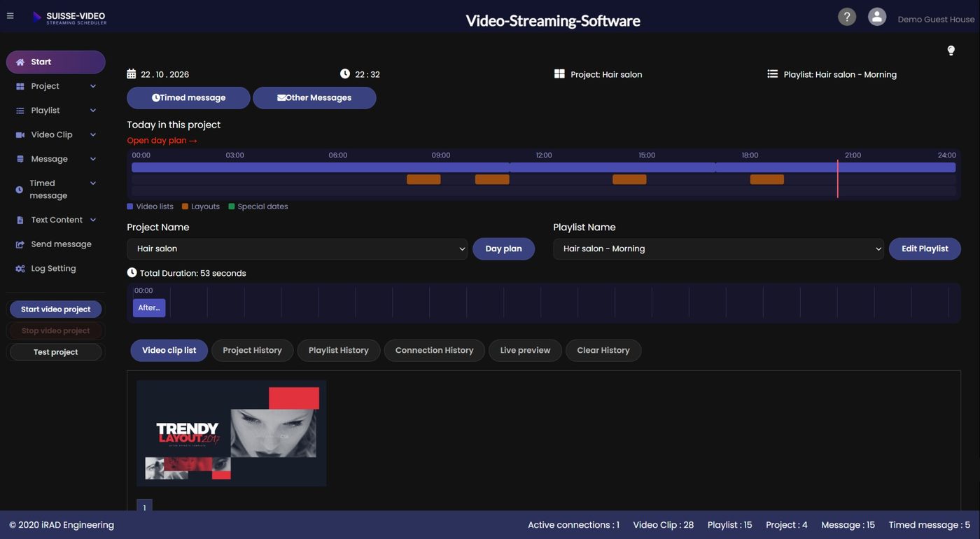Viewport: 980px width, 539px height.
Task: Expand the Timed message submenu chevron
Action: click(x=93, y=183)
